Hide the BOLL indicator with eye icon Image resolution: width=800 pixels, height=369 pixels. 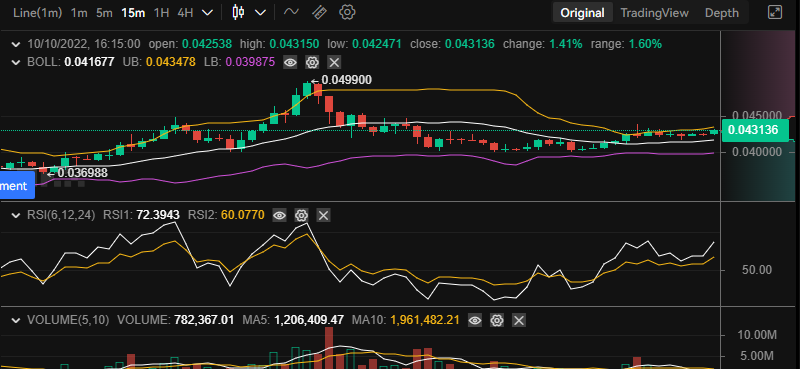point(290,62)
